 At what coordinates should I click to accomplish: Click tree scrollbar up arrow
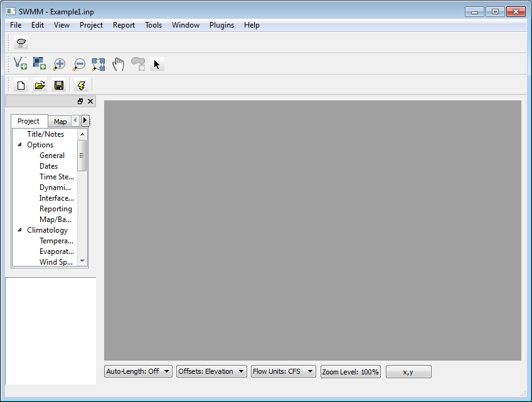coord(82,134)
